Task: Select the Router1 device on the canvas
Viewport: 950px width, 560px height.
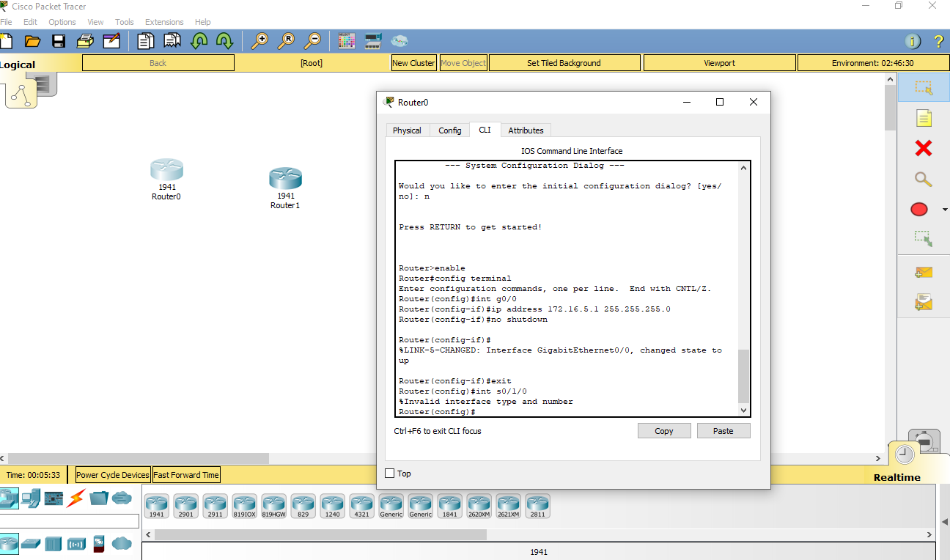Action: click(x=285, y=179)
